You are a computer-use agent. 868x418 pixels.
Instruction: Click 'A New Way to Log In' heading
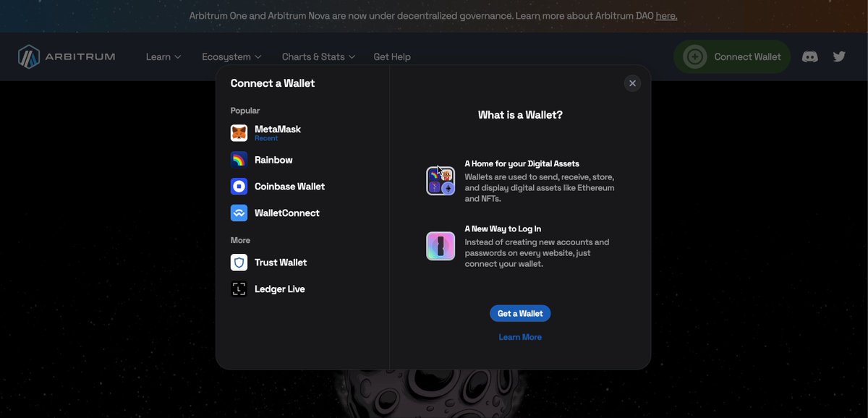click(503, 229)
